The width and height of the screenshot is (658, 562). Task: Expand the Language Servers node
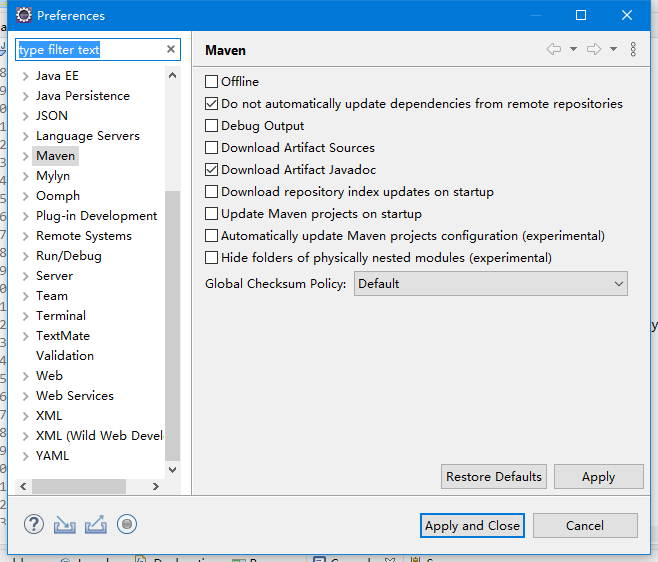tap(26, 136)
